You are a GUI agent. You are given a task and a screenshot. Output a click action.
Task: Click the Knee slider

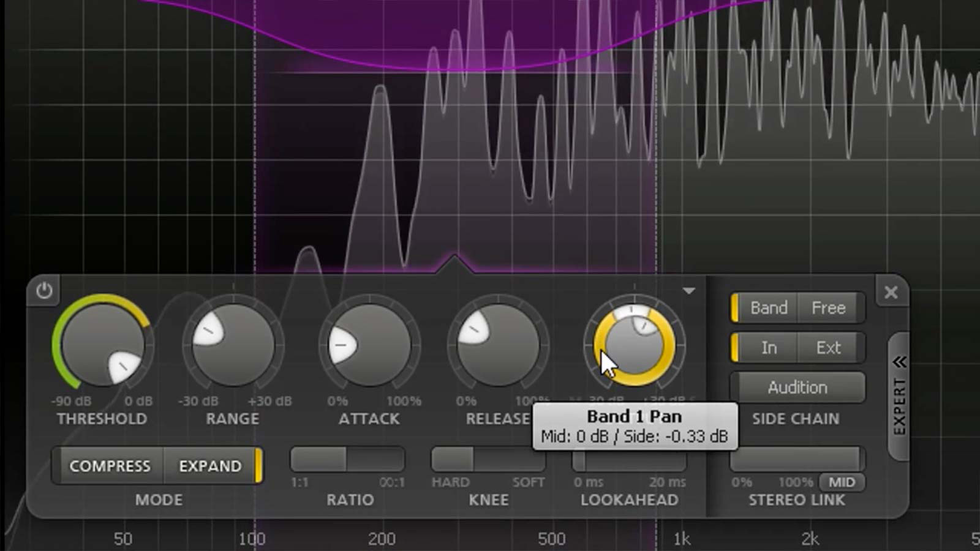[x=488, y=459]
